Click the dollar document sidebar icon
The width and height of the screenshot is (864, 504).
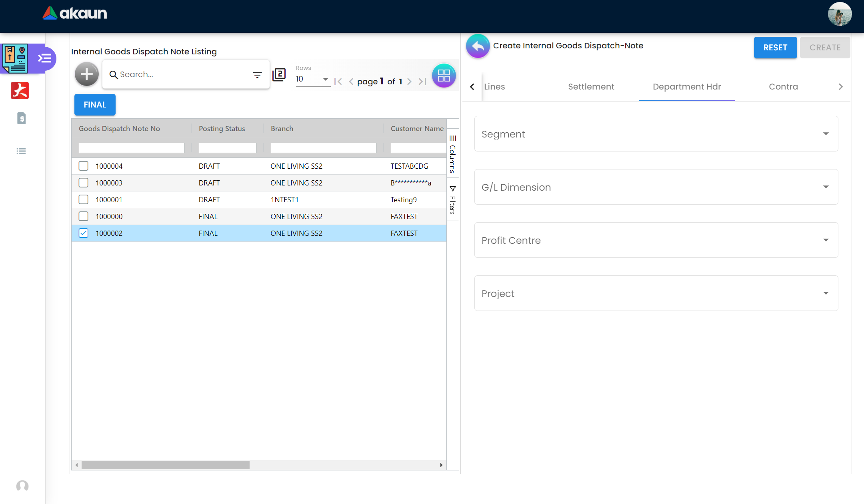tap(22, 118)
